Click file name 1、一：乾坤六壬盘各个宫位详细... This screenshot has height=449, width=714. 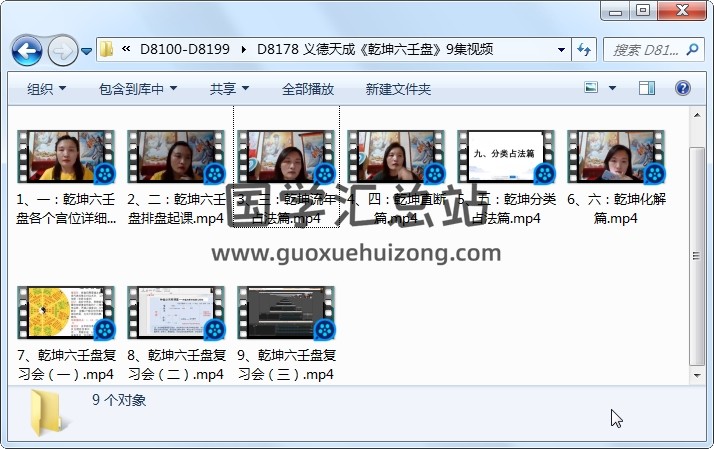(66, 209)
